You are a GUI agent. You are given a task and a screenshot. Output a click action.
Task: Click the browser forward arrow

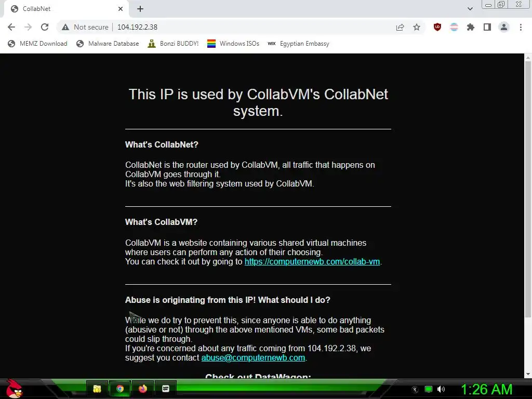(x=28, y=27)
